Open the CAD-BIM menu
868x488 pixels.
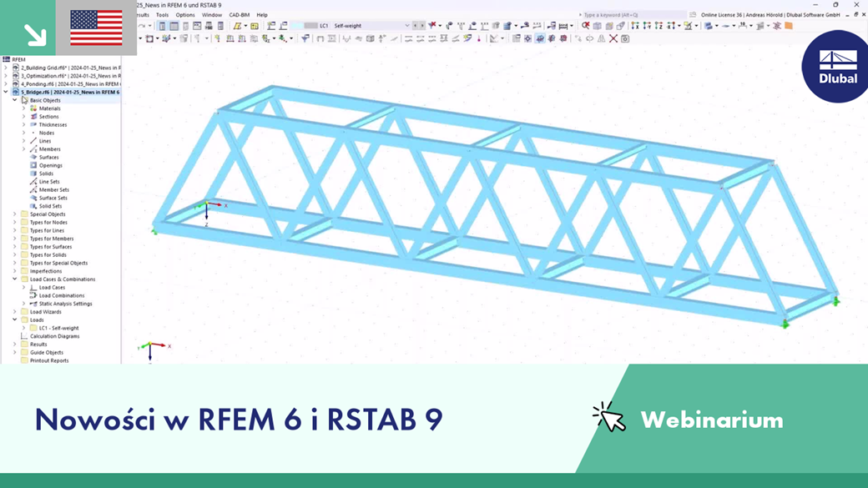click(x=240, y=15)
